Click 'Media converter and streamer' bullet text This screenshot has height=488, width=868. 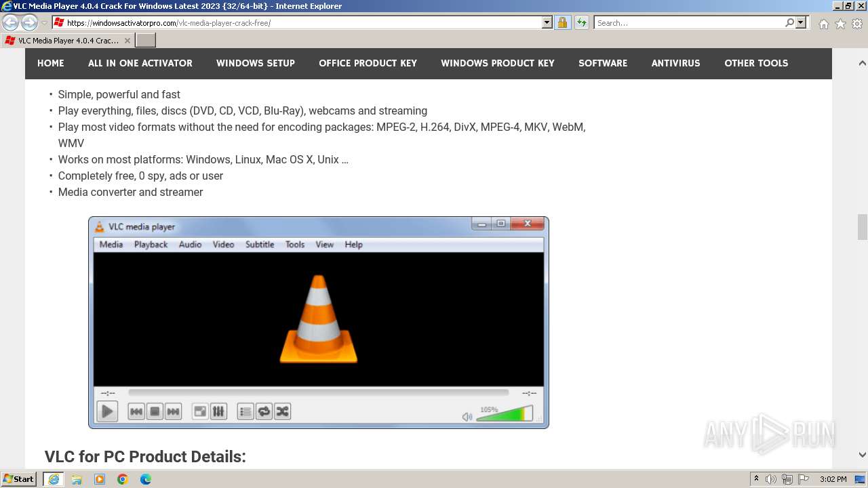(131, 192)
